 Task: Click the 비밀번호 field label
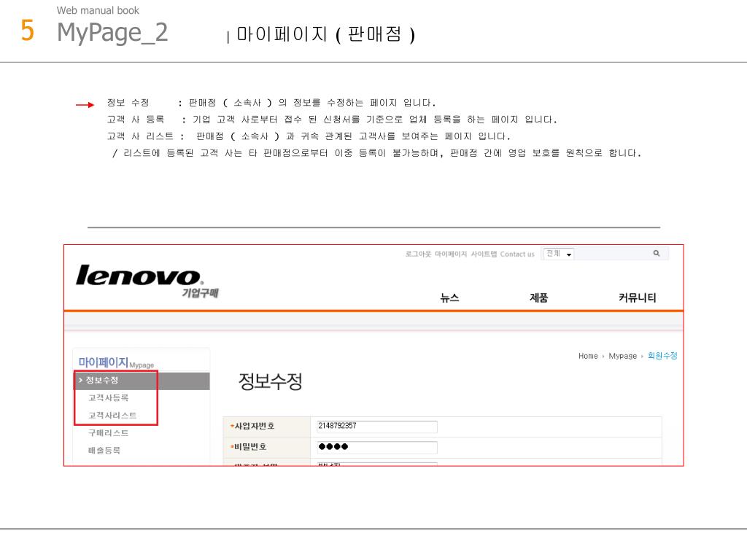point(249,447)
